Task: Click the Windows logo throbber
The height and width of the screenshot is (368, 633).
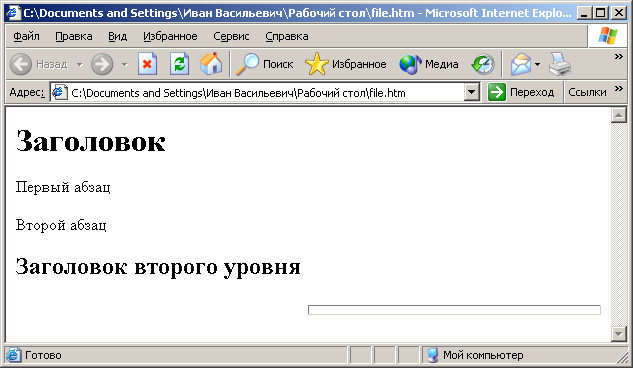Action: (x=608, y=36)
